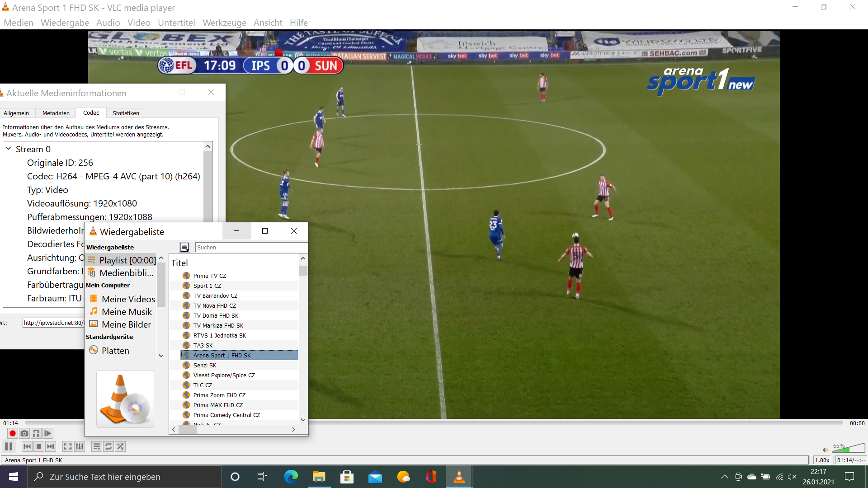Click the sidebar scroll up arrow

pyautogui.click(x=161, y=258)
